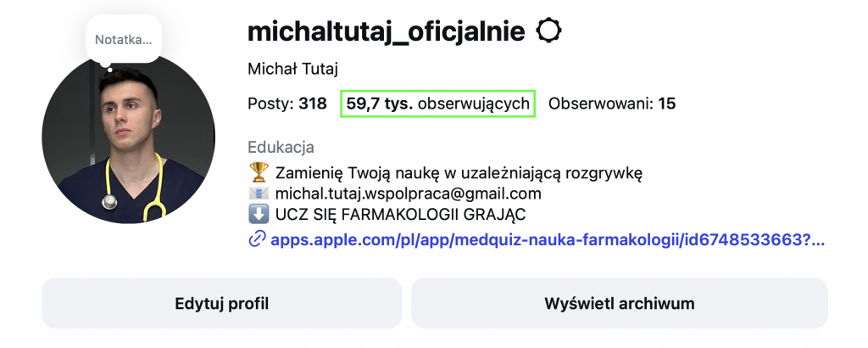Open the 59,7 tys. obserwujących list

pos(437,104)
